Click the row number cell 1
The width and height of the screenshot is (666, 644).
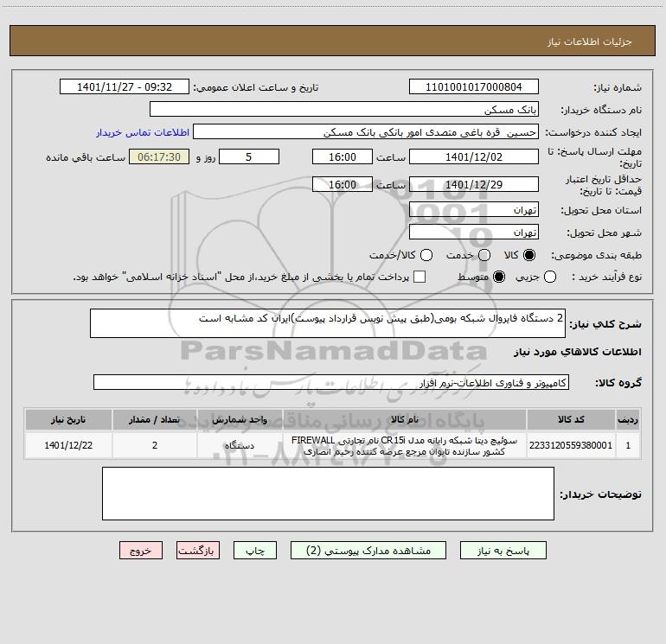tap(628, 445)
